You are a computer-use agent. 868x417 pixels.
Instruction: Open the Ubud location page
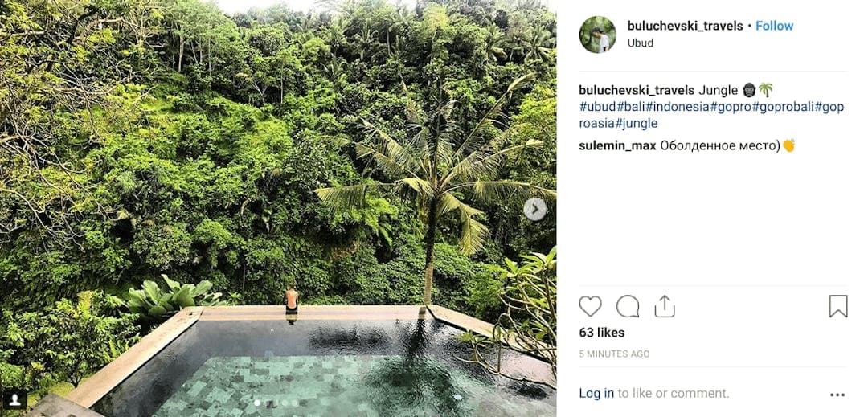[641, 43]
